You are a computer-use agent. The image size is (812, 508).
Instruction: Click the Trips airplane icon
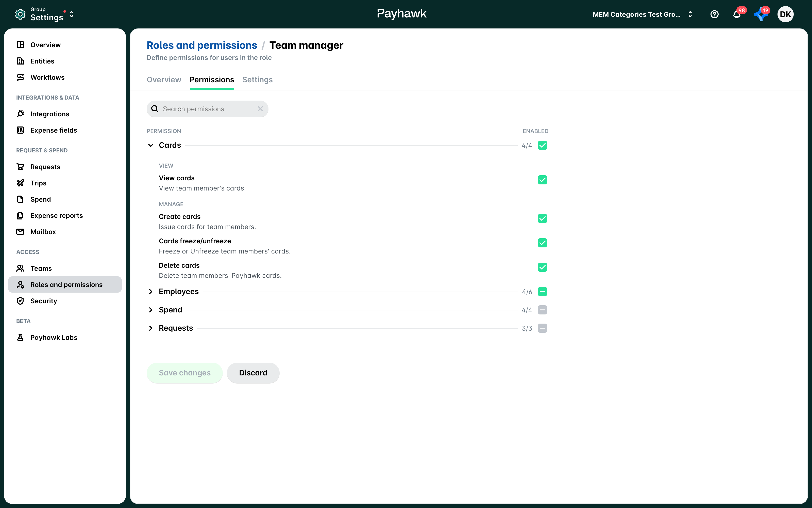tap(20, 183)
